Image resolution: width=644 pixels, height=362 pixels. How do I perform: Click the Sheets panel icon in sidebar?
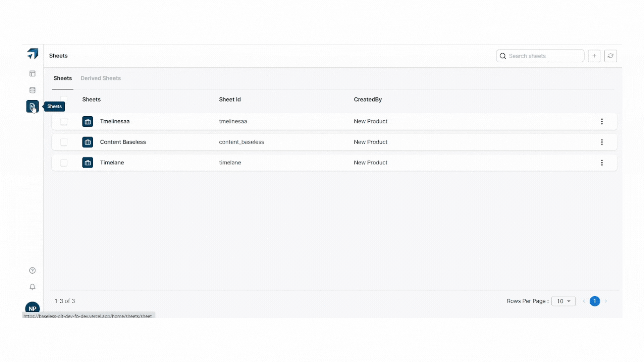tap(32, 107)
